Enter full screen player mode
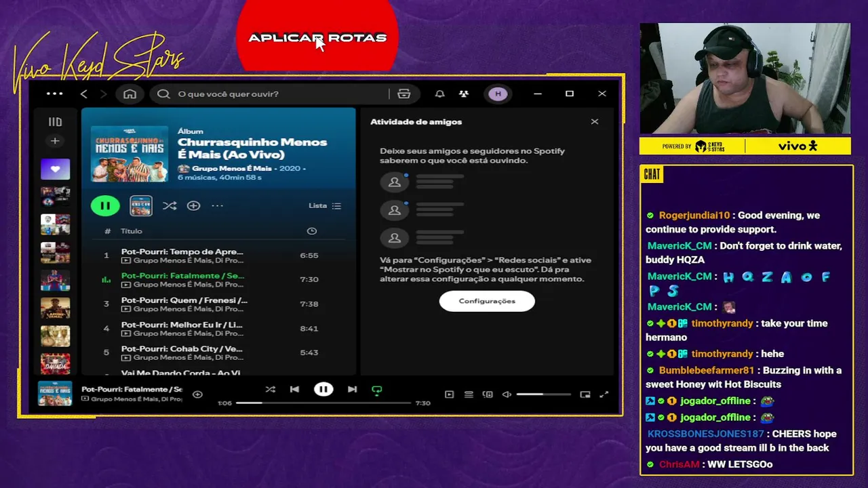Image resolution: width=868 pixels, height=488 pixels. click(x=604, y=394)
